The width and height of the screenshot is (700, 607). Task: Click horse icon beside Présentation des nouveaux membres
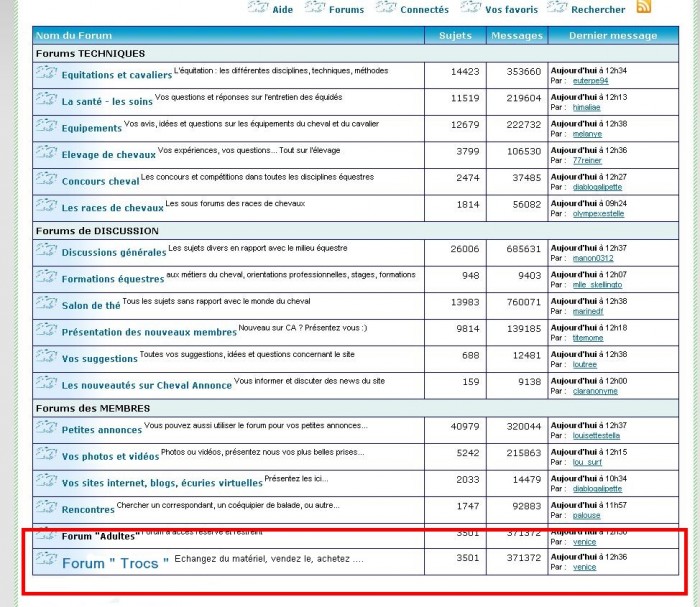tap(46, 329)
